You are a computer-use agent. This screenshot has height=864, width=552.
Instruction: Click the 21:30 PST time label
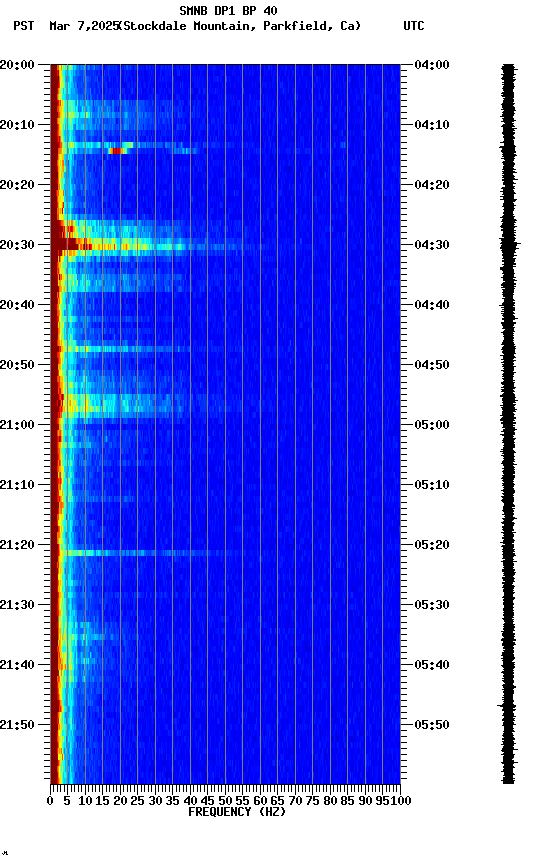pos(17,606)
